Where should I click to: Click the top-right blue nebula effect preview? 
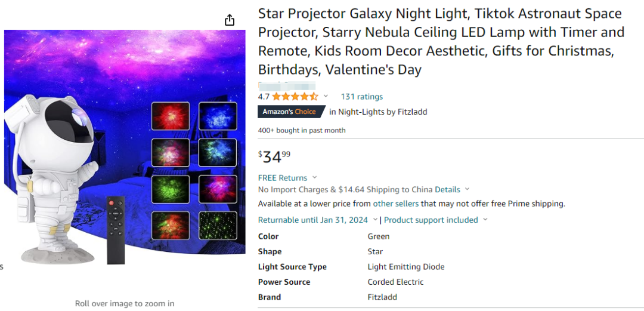(218, 116)
